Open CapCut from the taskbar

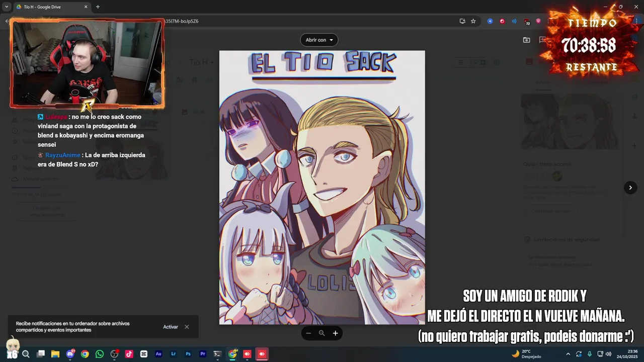(x=144, y=354)
